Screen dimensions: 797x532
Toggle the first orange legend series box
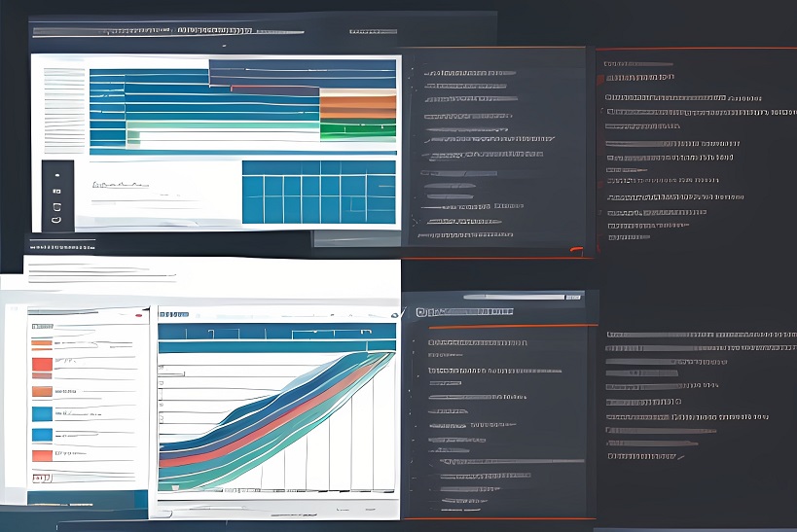point(42,342)
